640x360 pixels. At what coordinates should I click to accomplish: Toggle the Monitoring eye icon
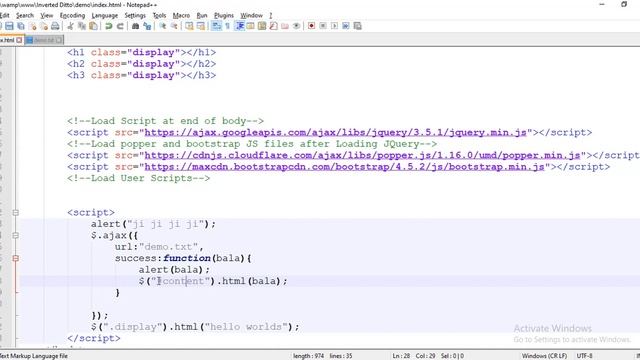296,26
